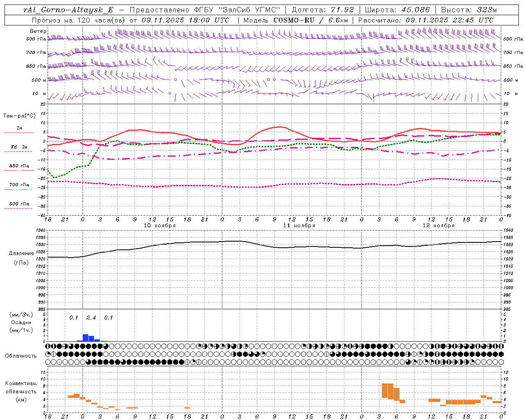
Task: Click the tallest blue precipitation bar
Action: (x=85, y=338)
